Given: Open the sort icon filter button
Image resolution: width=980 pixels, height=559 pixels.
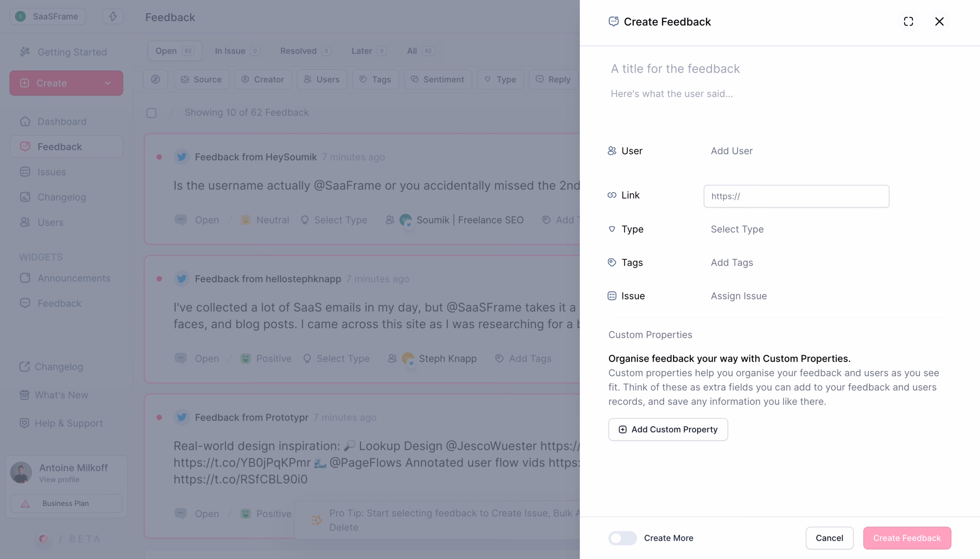Looking at the screenshot, I should (155, 79).
